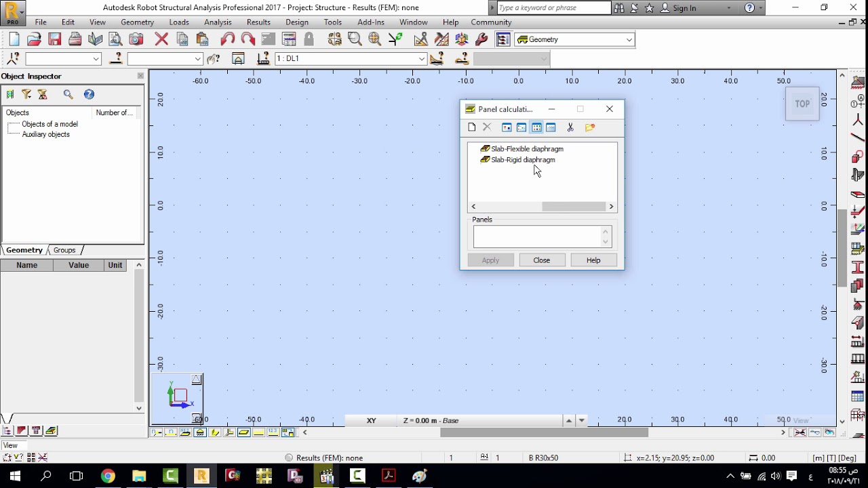Open the Loads menu
The width and height of the screenshot is (868, 488).
coord(179,22)
